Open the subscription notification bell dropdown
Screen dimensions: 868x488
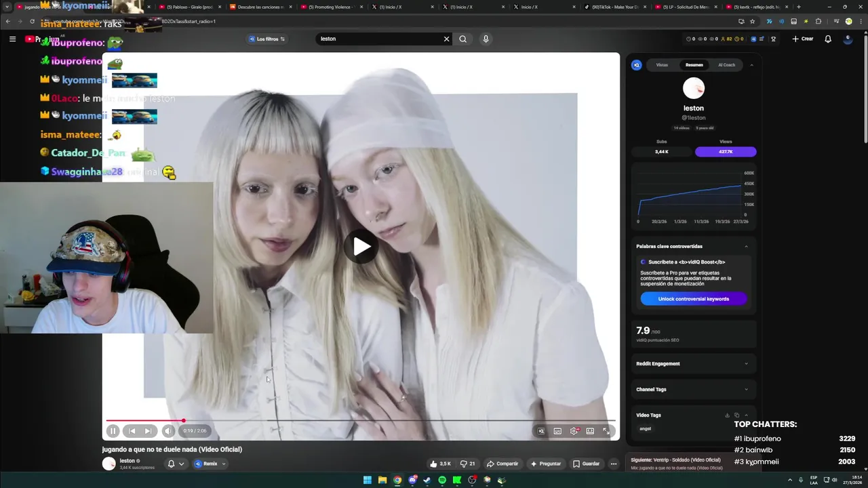coord(176,464)
